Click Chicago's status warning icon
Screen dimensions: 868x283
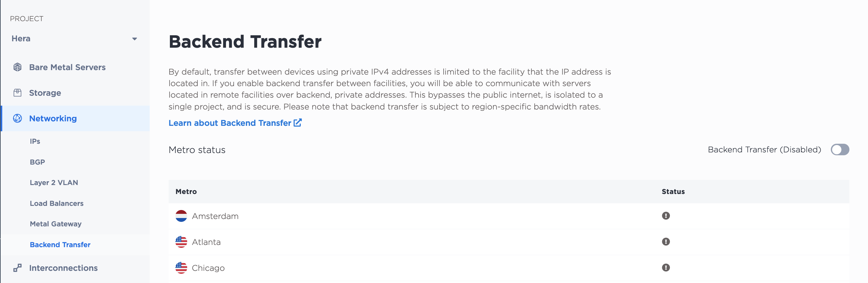(665, 268)
